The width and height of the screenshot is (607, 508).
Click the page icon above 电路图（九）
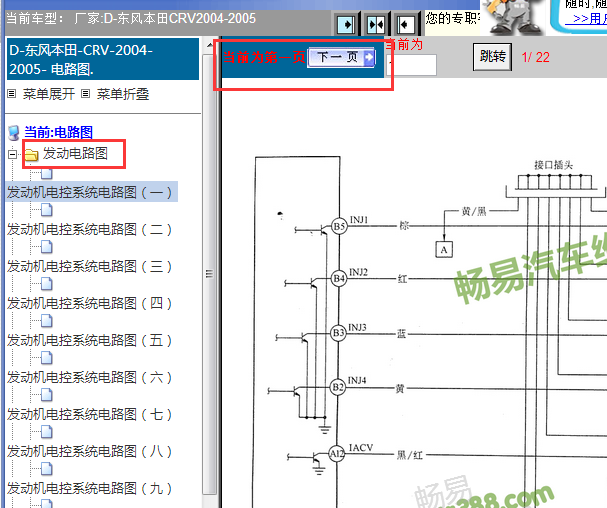(x=46, y=469)
